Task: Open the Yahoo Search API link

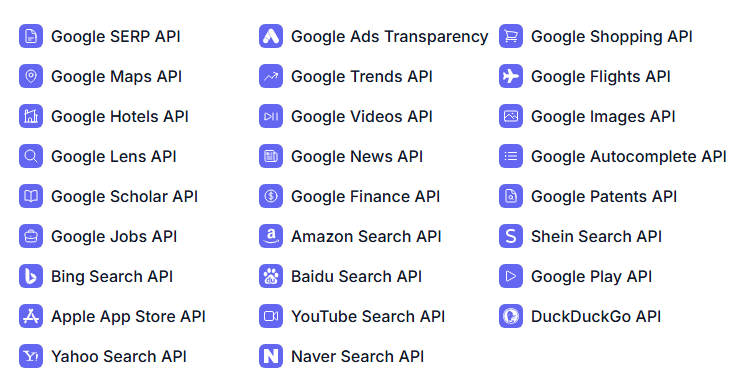Action: tap(118, 356)
